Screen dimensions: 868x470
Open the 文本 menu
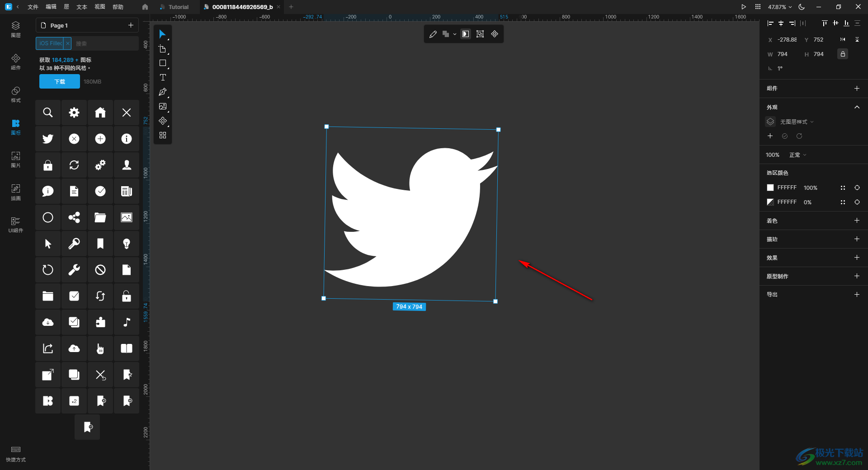[x=82, y=7]
